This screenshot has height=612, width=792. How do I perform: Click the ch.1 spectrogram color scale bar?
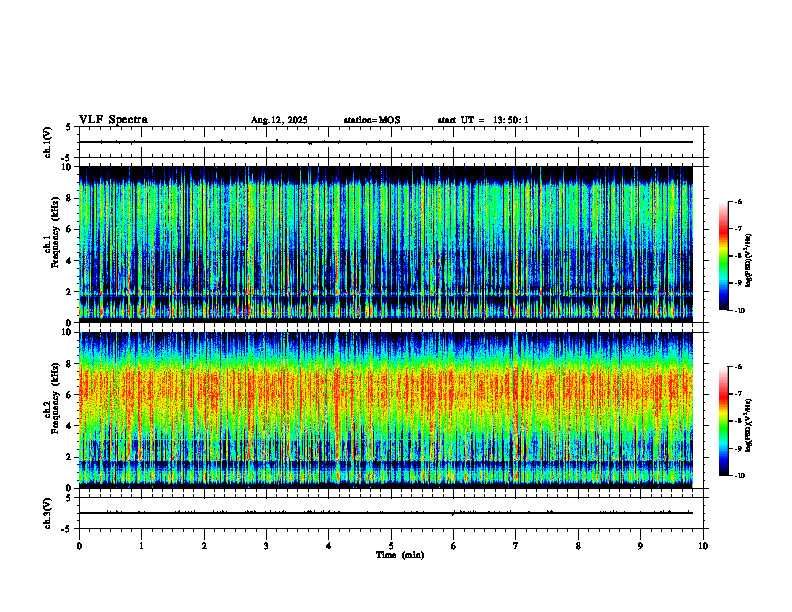point(724,256)
